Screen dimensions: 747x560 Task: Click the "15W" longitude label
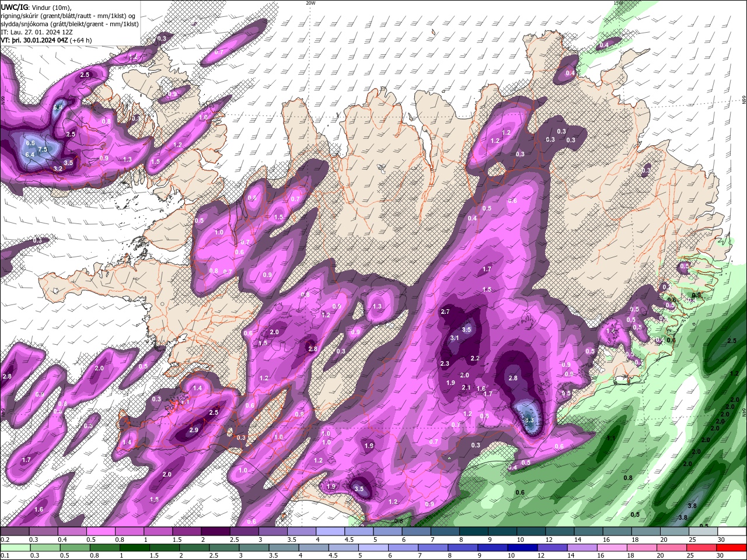(x=619, y=3)
